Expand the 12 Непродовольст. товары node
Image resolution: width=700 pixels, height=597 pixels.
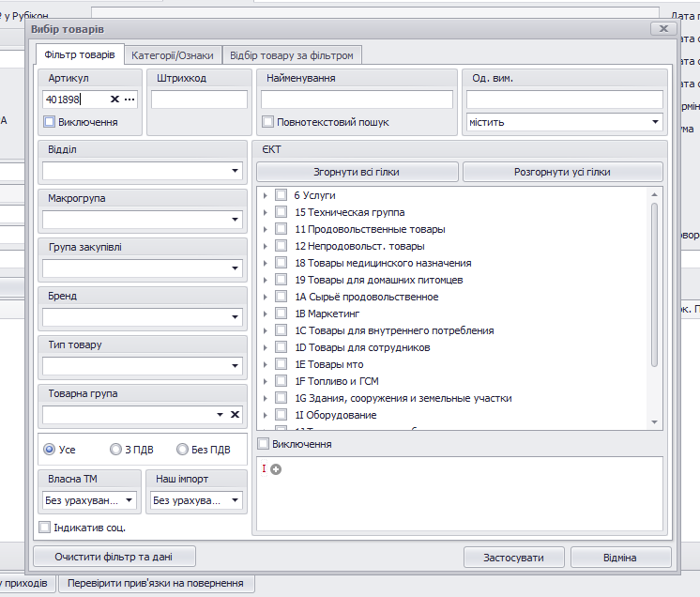tap(266, 246)
